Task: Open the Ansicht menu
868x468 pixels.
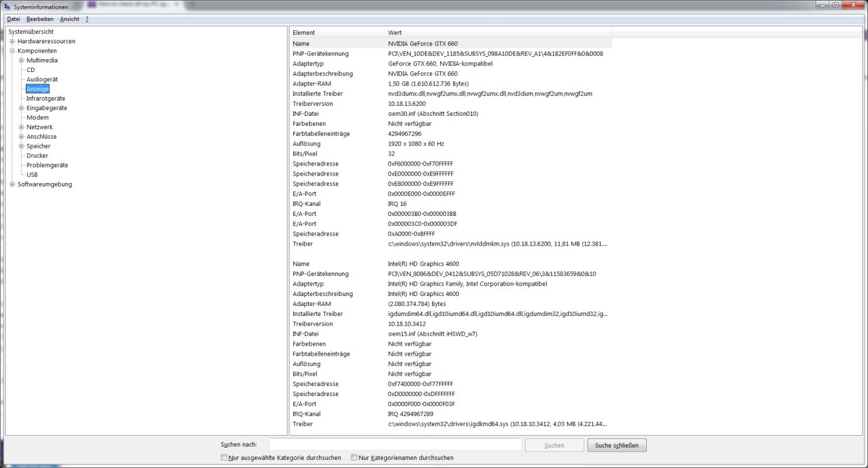Action: (x=70, y=19)
